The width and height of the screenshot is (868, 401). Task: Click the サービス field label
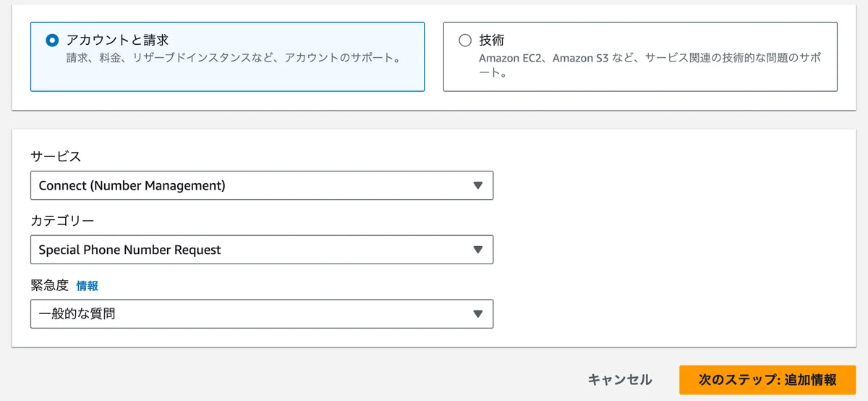tap(56, 156)
